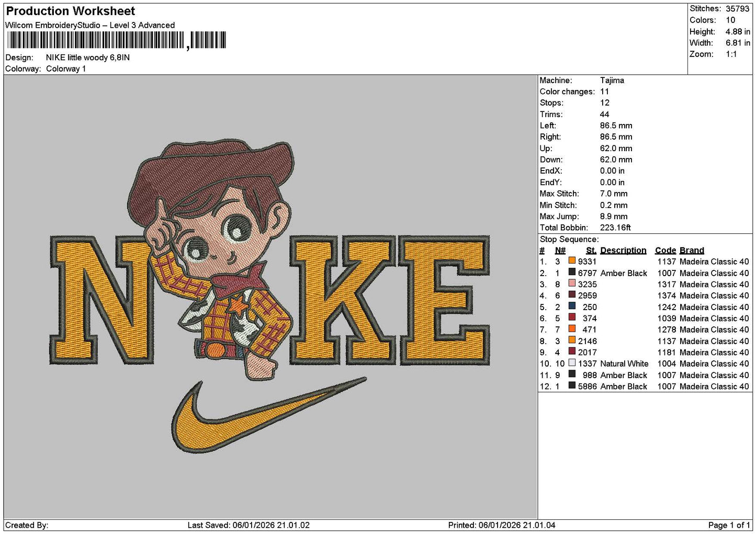
Task: Click the red swatch for stitch count 374
Action: point(572,318)
